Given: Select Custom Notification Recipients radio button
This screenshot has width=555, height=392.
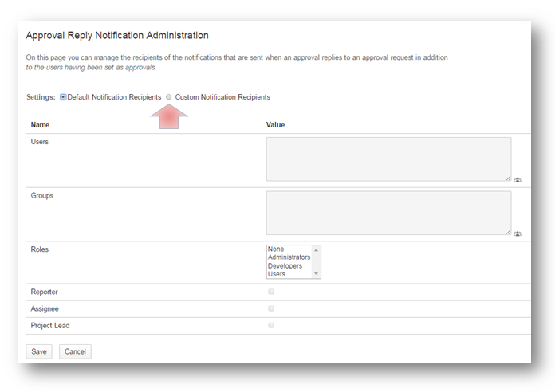Looking at the screenshot, I should pos(168,97).
